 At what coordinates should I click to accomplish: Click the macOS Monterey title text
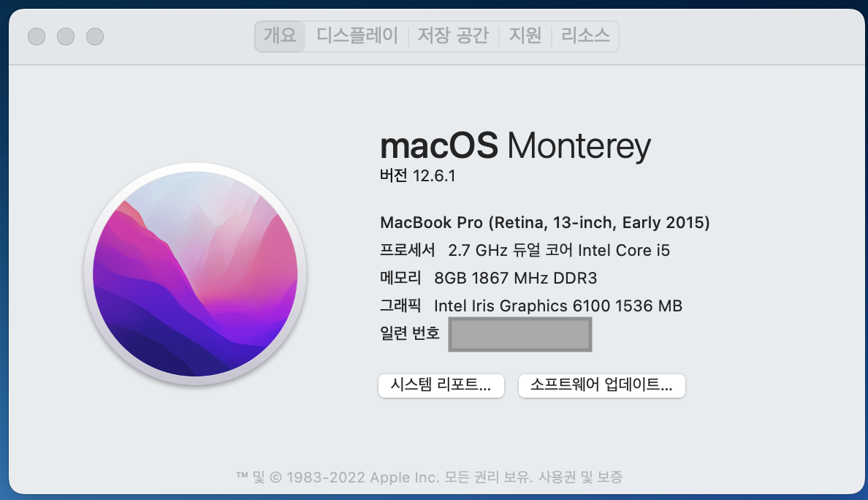(515, 146)
